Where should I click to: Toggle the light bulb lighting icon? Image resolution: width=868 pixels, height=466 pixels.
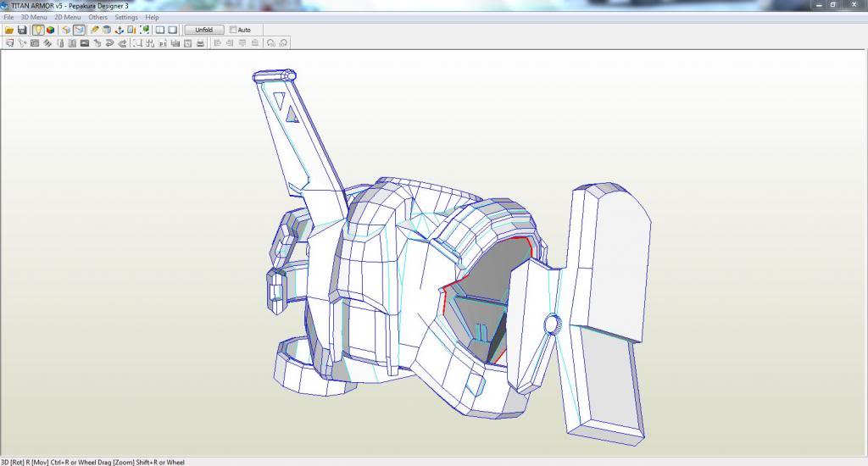tap(38, 30)
